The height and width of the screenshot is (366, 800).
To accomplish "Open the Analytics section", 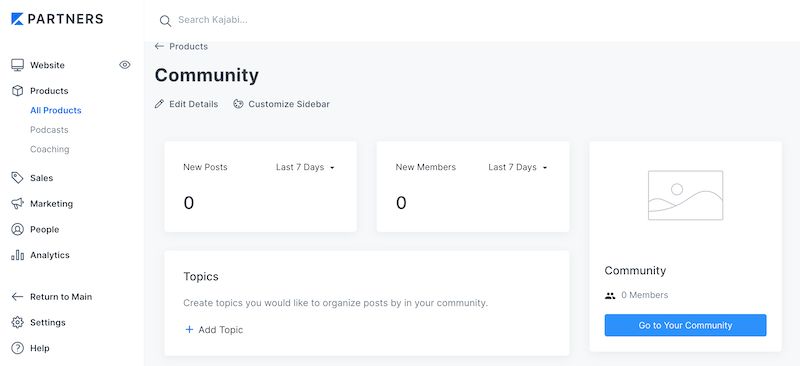I will [49, 255].
